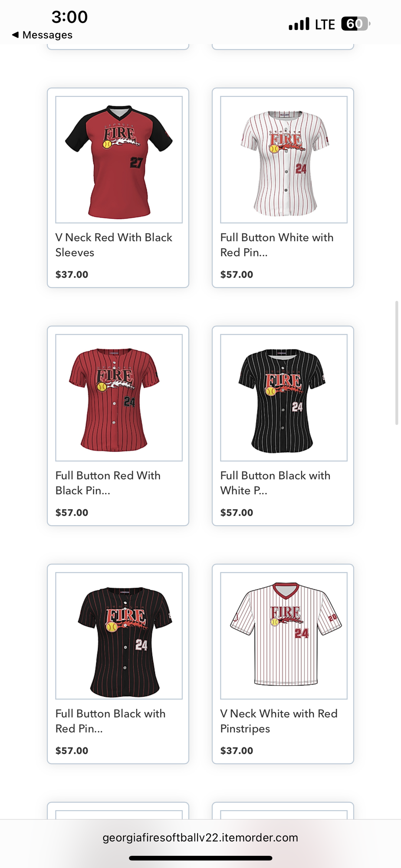
Task: Select "V Neck Red With Black Sleeves" title
Action: coord(114,245)
